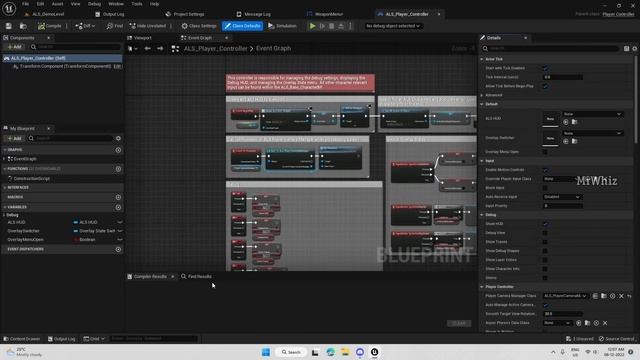Open Overlay Switcher asset dropdown
The width and height of the screenshot is (640, 360).
pyautogui.click(x=593, y=133)
